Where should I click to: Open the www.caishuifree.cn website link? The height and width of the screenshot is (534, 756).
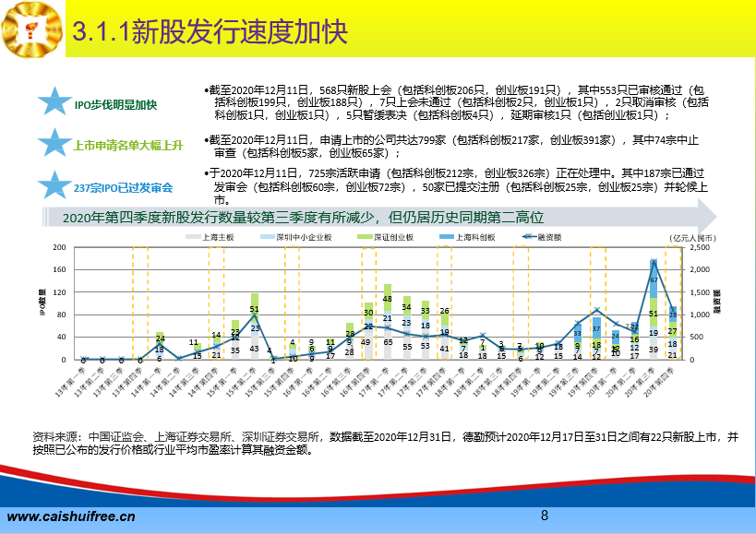pos(71,516)
